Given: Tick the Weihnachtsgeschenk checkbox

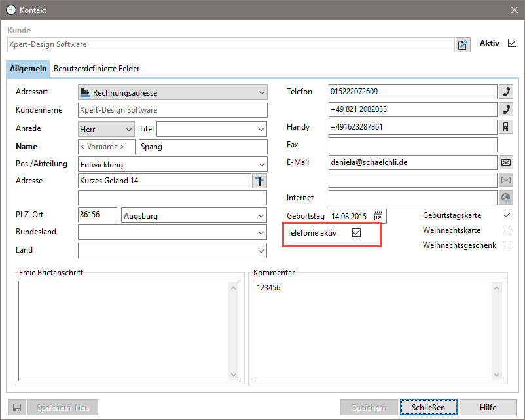Looking at the screenshot, I should point(507,245).
